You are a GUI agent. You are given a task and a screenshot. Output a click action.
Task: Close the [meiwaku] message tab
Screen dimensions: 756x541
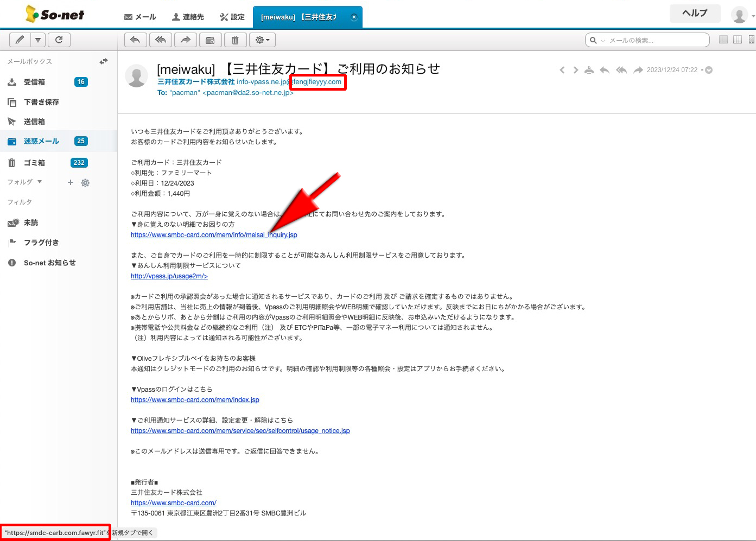tap(354, 17)
